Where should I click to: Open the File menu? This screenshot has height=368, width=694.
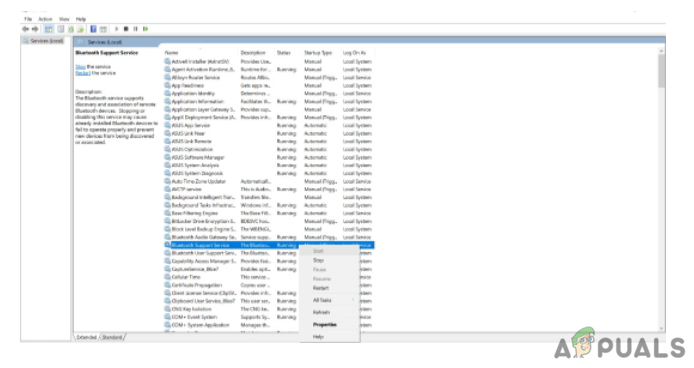28,19
